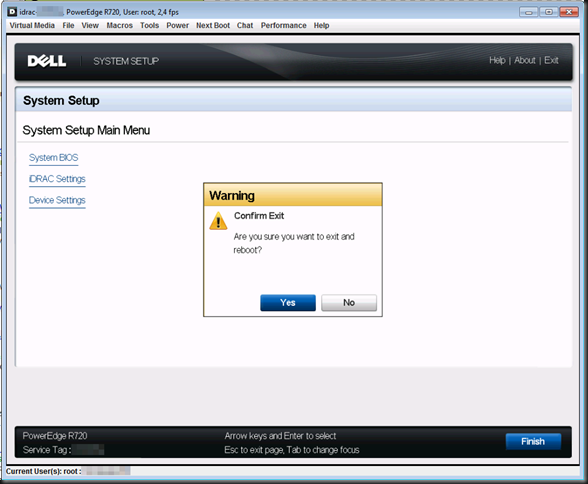Open the File menu
The width and height of the screenshot is (588, 484).
pyautogui.click(x=68, y=25)
